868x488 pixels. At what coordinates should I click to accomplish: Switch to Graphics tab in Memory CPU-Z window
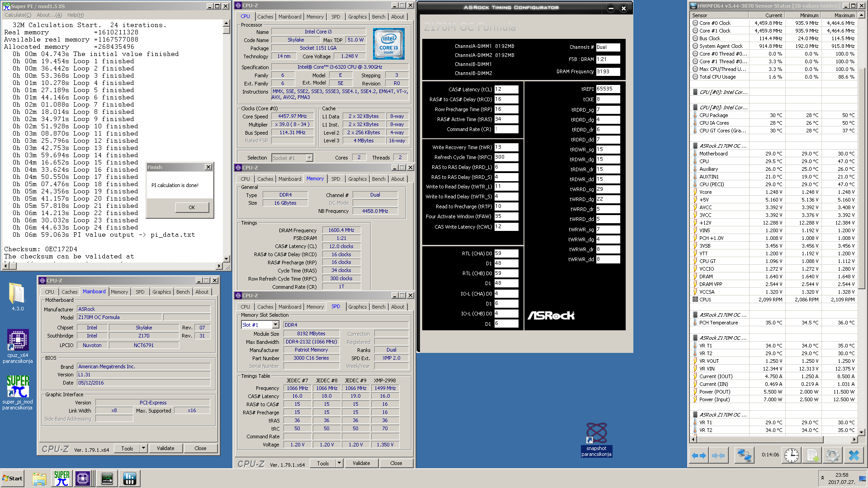point(357,179)
